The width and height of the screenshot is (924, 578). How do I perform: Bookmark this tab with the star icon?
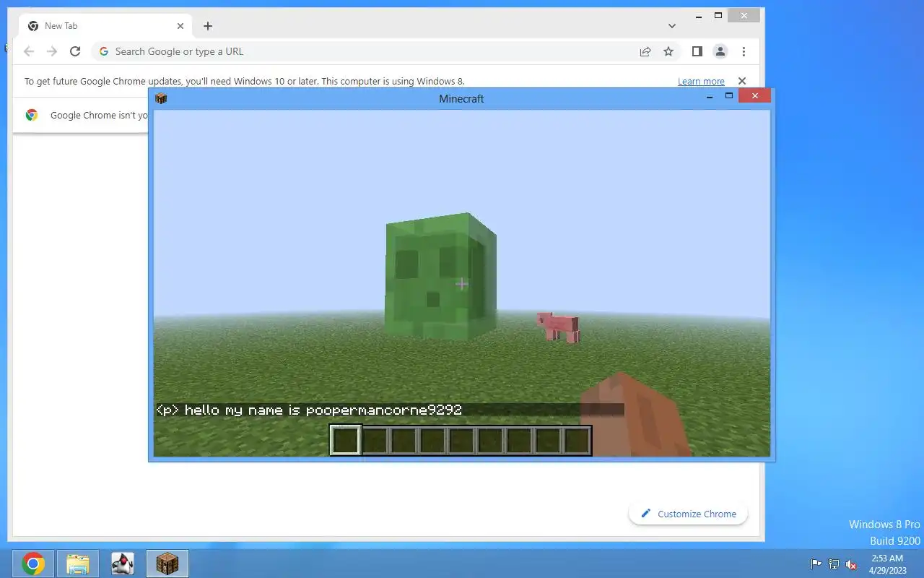[x=668, y=51]
